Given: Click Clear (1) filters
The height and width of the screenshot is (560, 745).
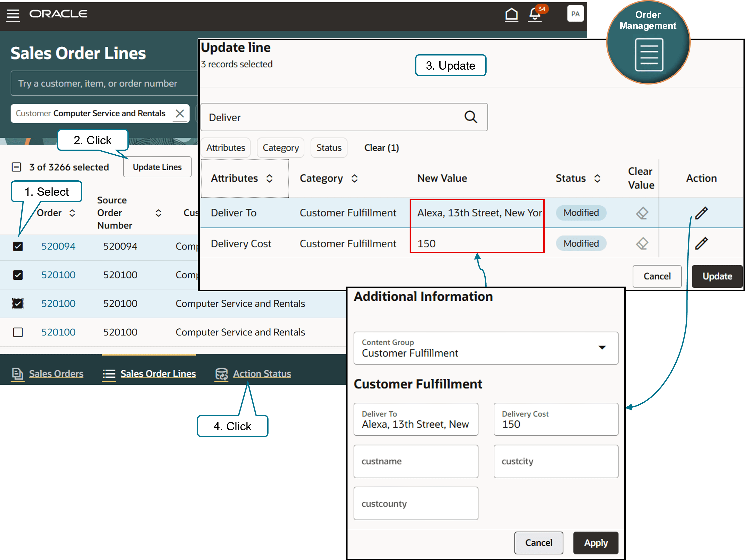Looking at the screenshot, I should pyautogui.click(x=382, y=148).
